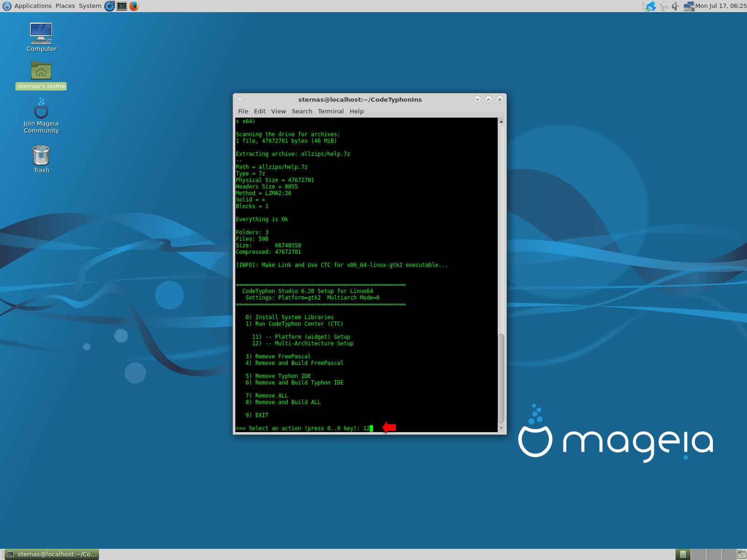The width and height of the screenshot is (747, 560).
Task: Open the Places menu
Action: coord(65,6)
